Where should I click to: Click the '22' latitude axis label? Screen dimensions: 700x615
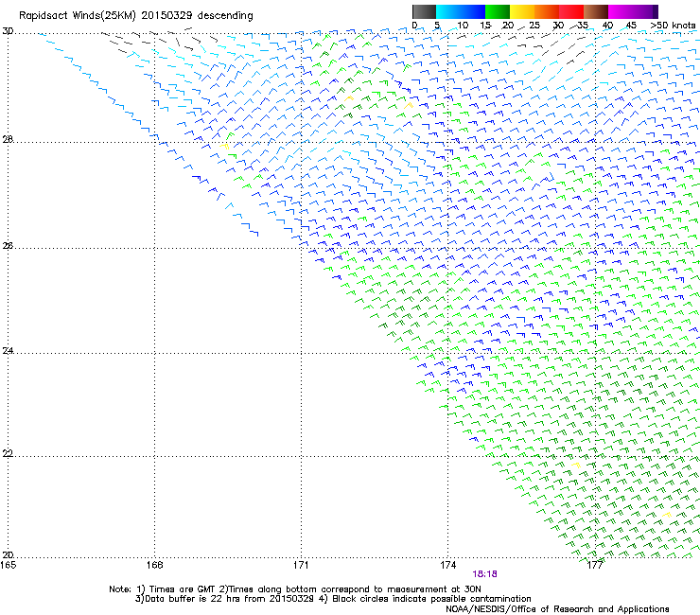(8, 453)
